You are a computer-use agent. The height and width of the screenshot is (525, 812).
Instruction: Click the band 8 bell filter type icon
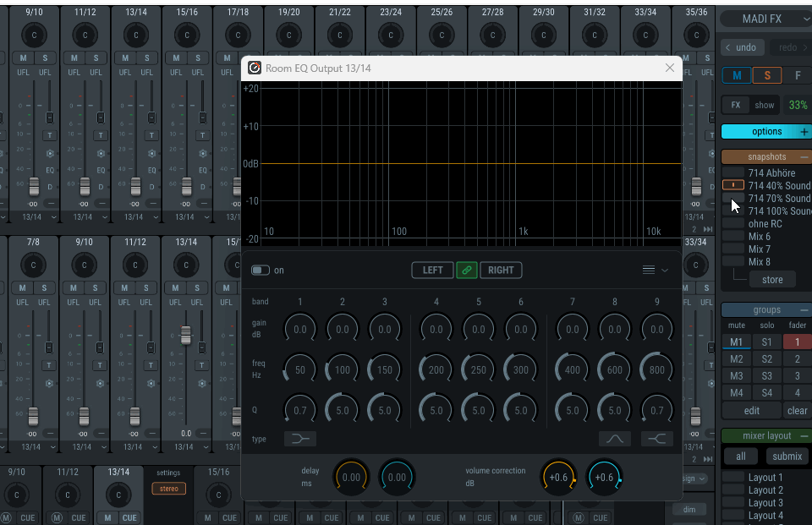coord(615,439)
